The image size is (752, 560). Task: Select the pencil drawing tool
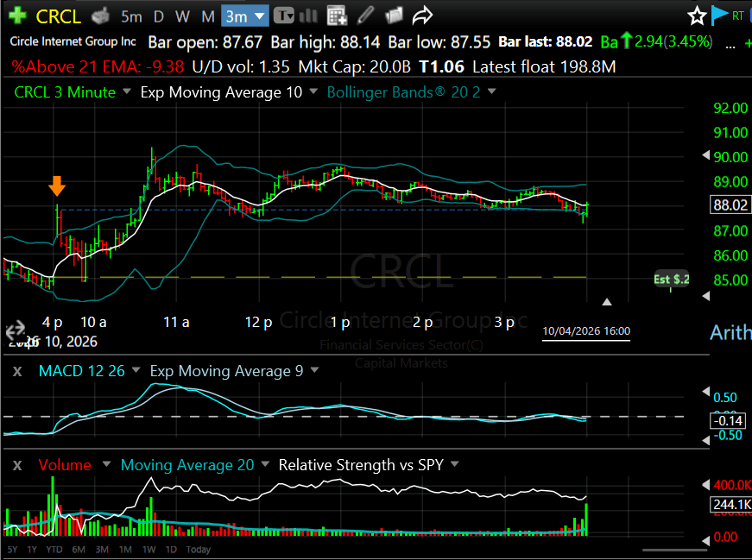pyautogui.click(x=366, y=16)
